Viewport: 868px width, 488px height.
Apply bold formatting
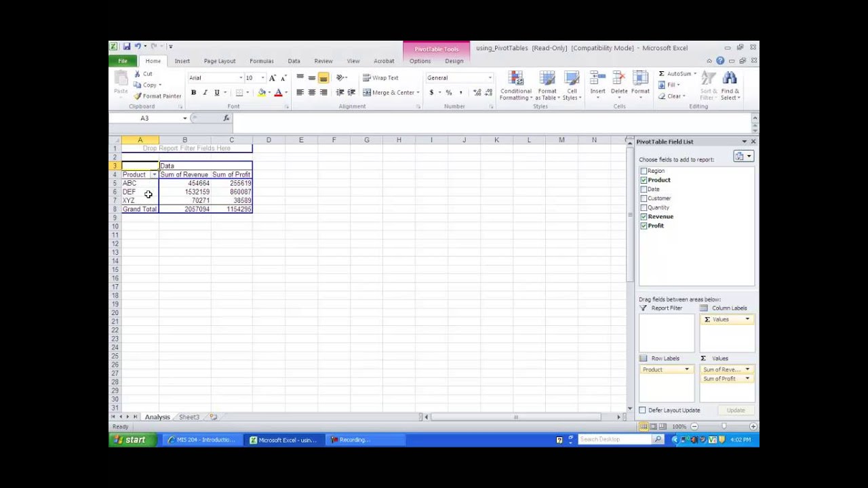[x=193, y=92]
